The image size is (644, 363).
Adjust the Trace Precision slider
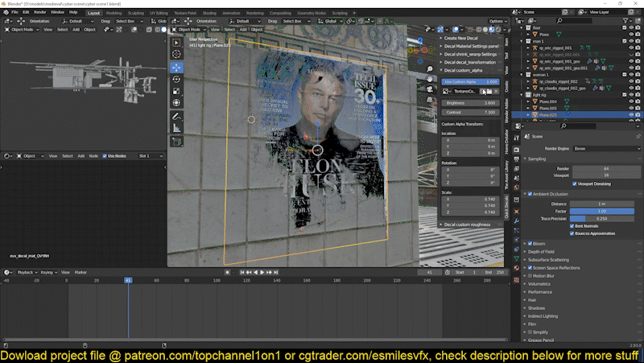point(601,219)
